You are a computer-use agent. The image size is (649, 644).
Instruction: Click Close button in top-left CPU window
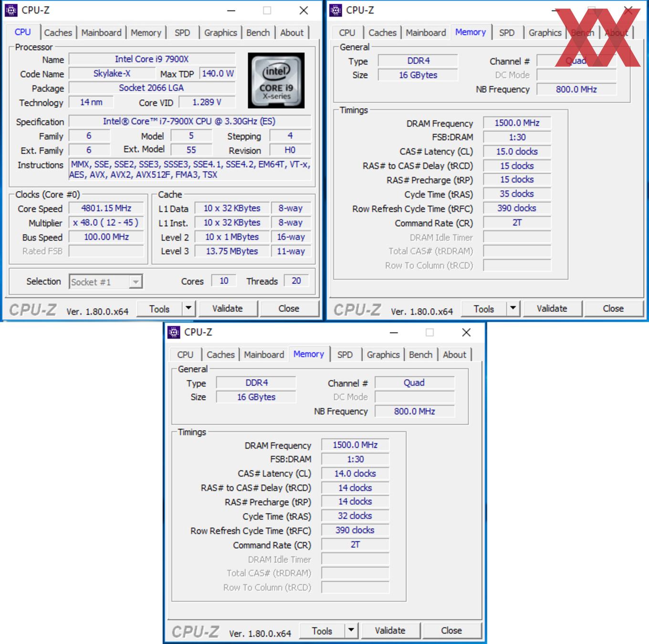click(x=289, y=309)
